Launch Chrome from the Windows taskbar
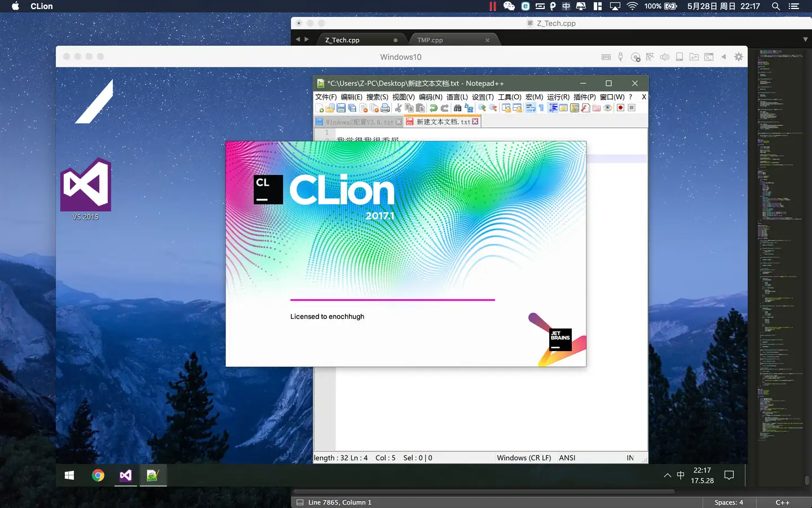Image resolution: width=812 pixels, height=508 pixels. [98, 475]
